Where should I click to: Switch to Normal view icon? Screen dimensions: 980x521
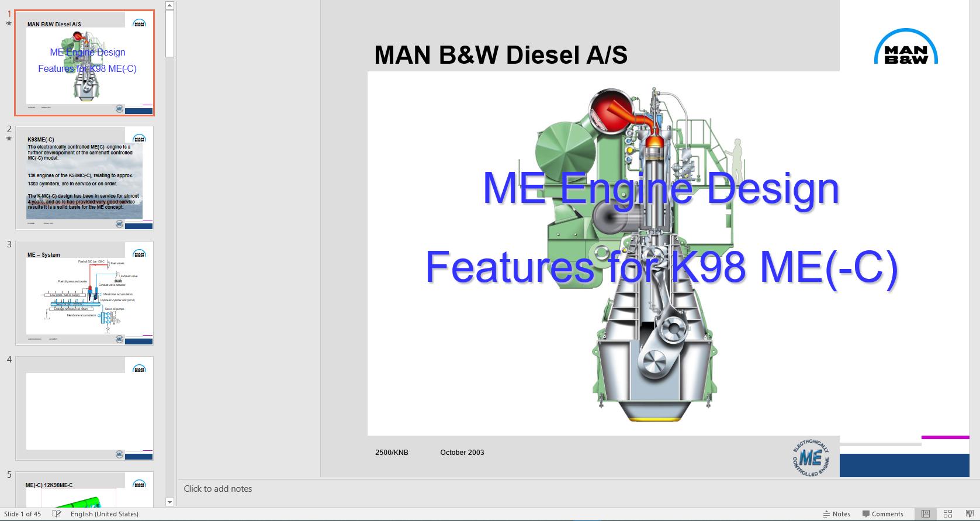pyautogui.click(x=926, y=514)
